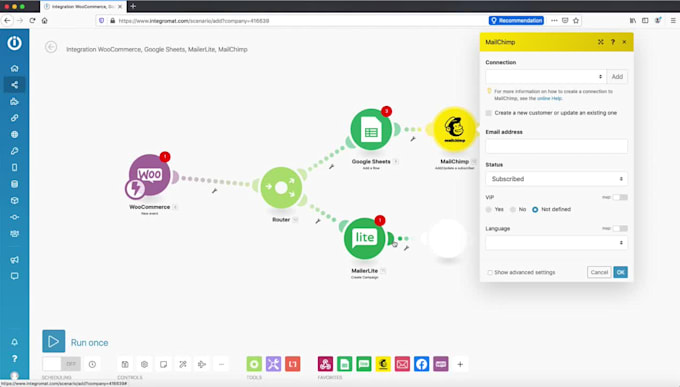Open MailChimp panel help question mark
The image size is (680, 387).
(x=613, y=42)
